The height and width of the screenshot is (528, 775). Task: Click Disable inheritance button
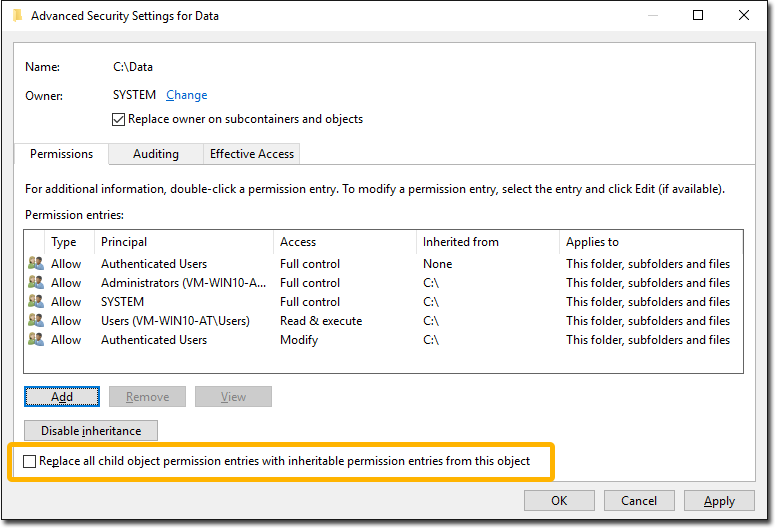coord(91,431)
